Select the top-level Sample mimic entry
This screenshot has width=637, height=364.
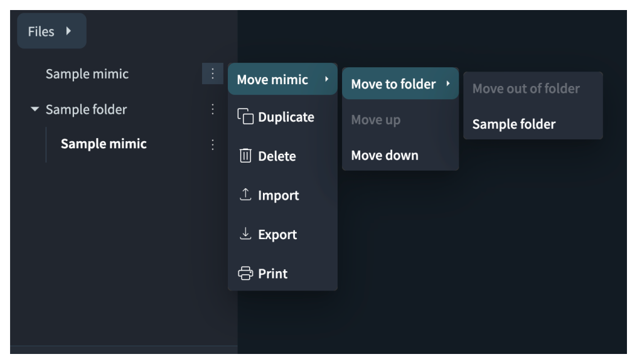(x=87, y=74)
